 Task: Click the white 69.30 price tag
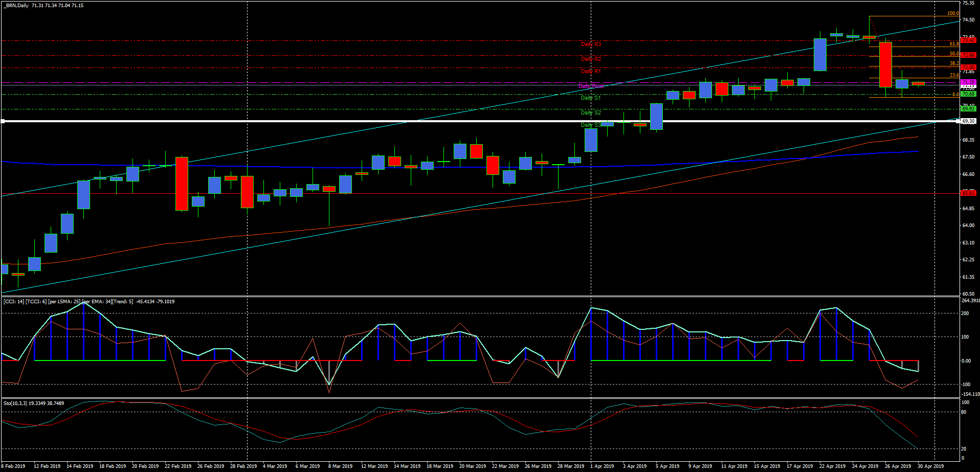[x=968, y=121]
